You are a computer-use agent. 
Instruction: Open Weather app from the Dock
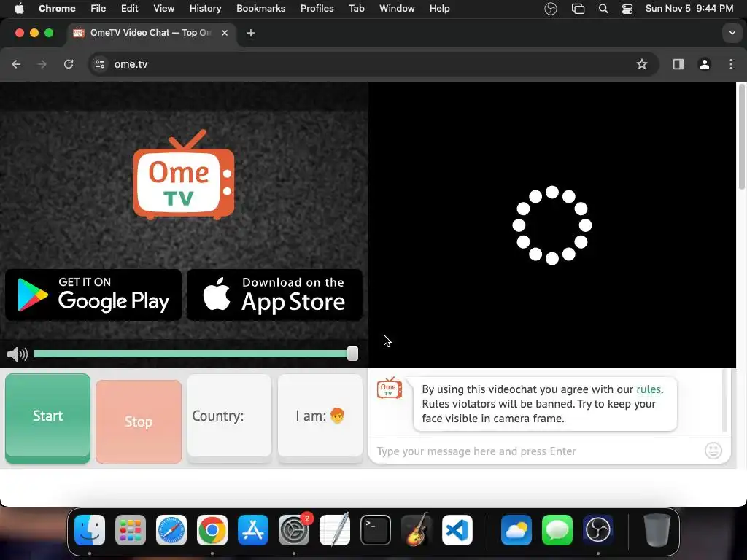(x=516, y=530)
